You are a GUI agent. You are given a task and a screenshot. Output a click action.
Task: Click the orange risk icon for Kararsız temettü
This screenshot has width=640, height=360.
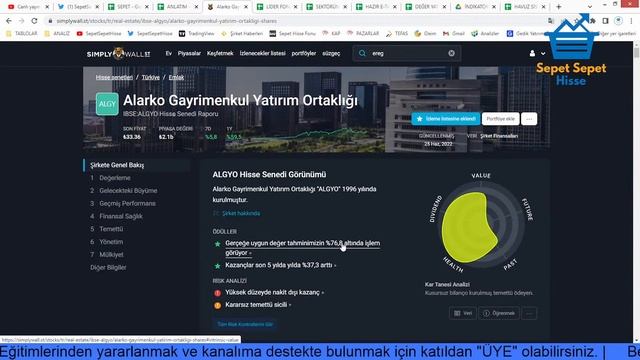[x=218, y=305]
